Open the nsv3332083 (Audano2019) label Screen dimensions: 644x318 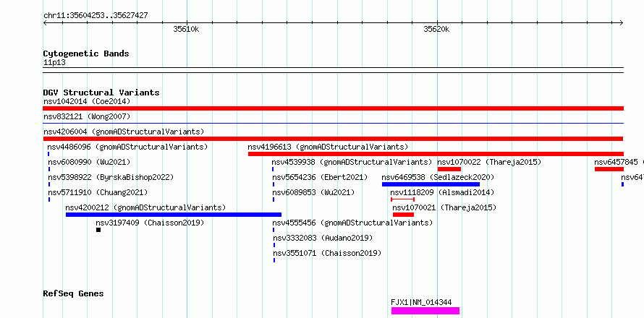click(323, 238)
